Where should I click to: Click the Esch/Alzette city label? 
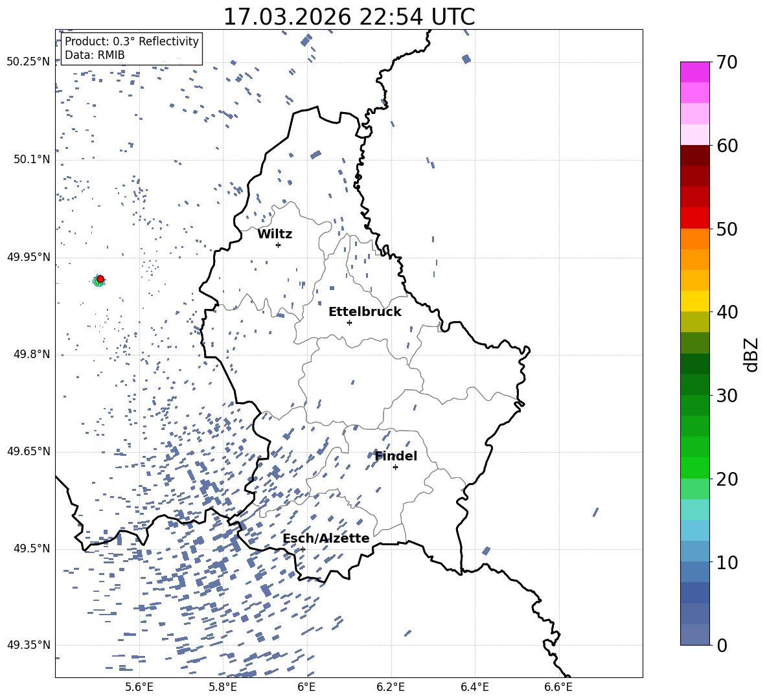pyautogui.click(x=326, y=538)
